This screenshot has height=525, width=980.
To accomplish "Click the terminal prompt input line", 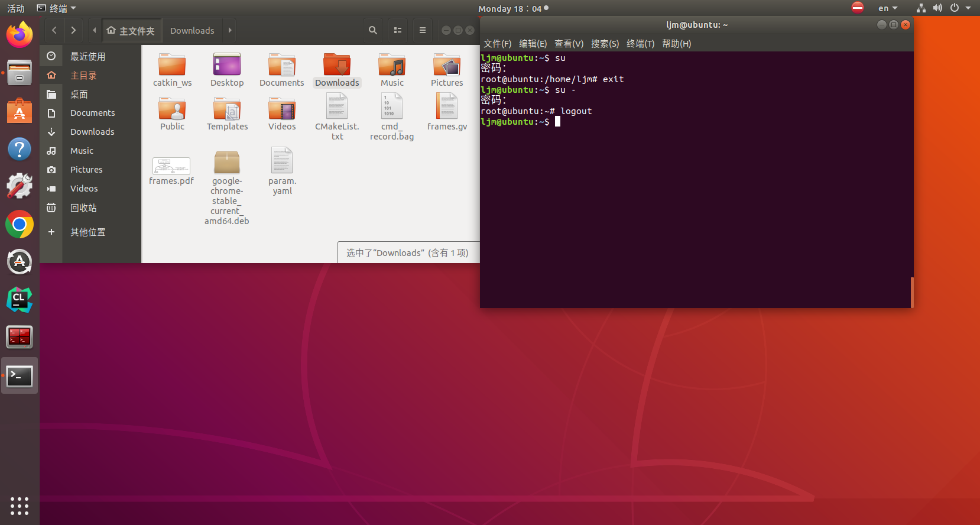I will (x=696, y=122).
